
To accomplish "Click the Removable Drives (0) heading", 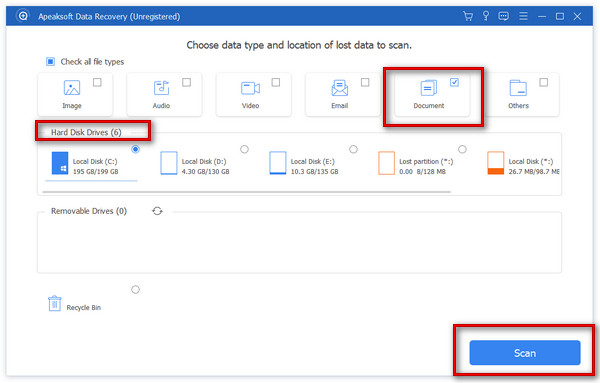I will (x=89, y=211).
